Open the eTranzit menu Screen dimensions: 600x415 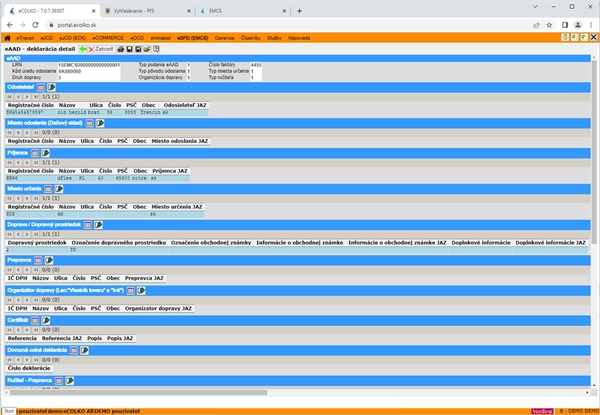(x=25, y=38)
